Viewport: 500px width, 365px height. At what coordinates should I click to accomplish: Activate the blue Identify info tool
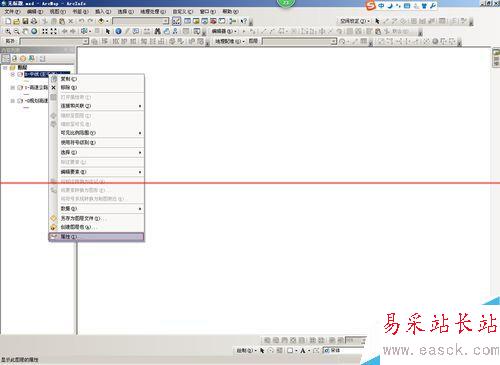[x=118, y=31]
